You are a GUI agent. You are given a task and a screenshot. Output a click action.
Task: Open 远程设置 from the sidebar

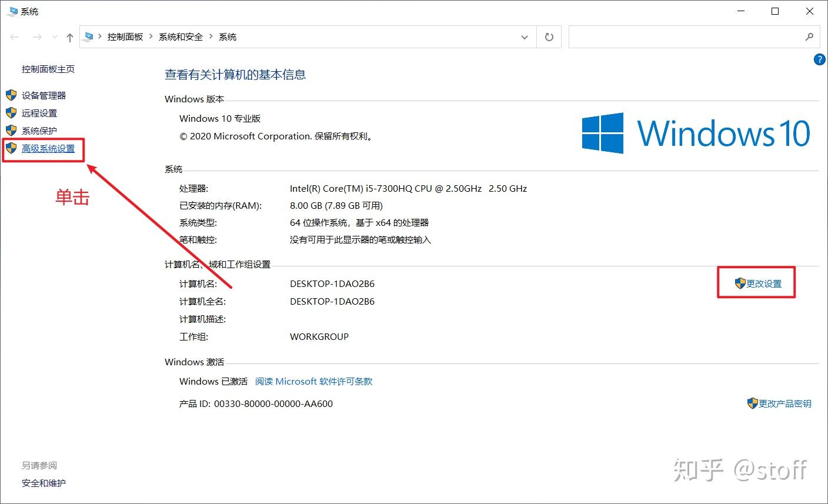coord(39,113)
